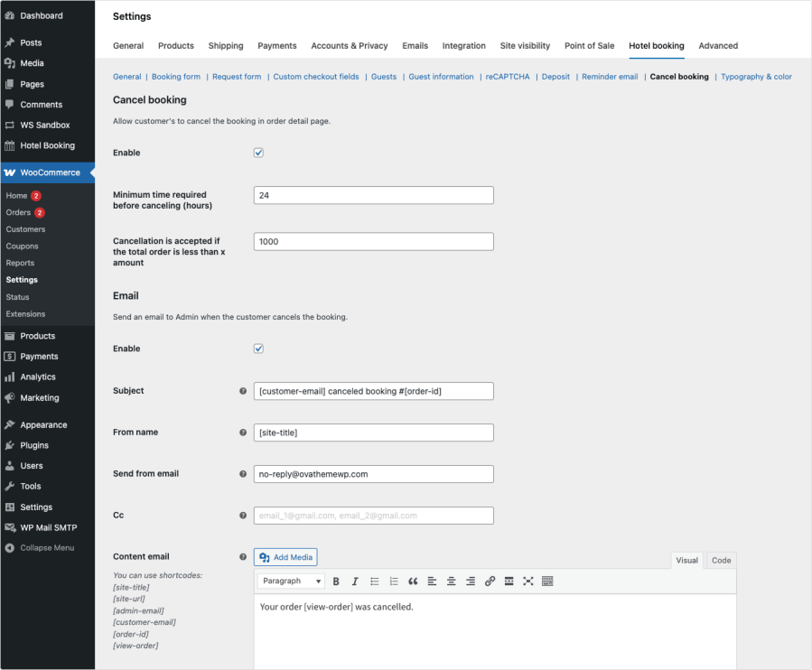
Task: Insert a numbered list
Action: [394, 582]
